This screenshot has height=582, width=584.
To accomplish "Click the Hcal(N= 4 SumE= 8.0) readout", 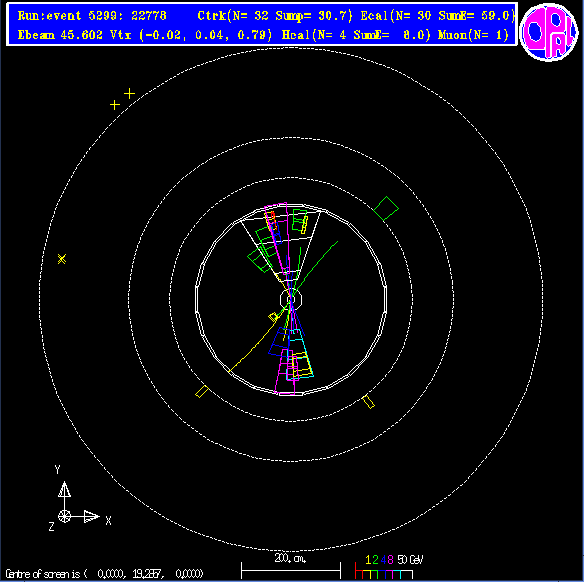I will click(356, 35).
